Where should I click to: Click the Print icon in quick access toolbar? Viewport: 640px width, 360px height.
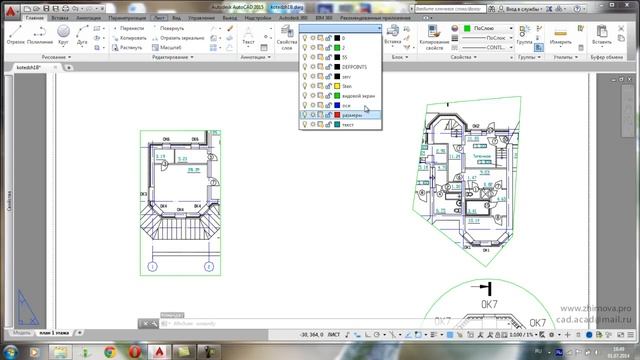pyautogui.click(x=65, y=9)
